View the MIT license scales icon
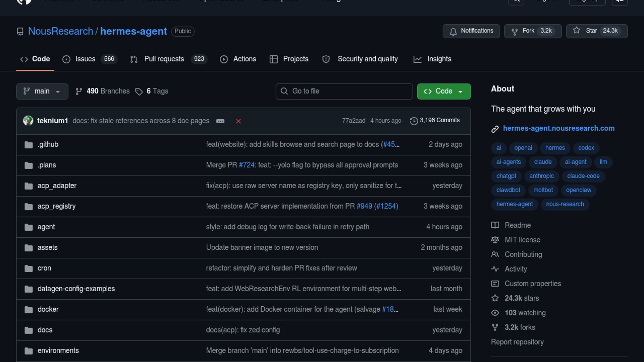The width and height of the screenshot is (644, 362). click(x=495, y=240)
